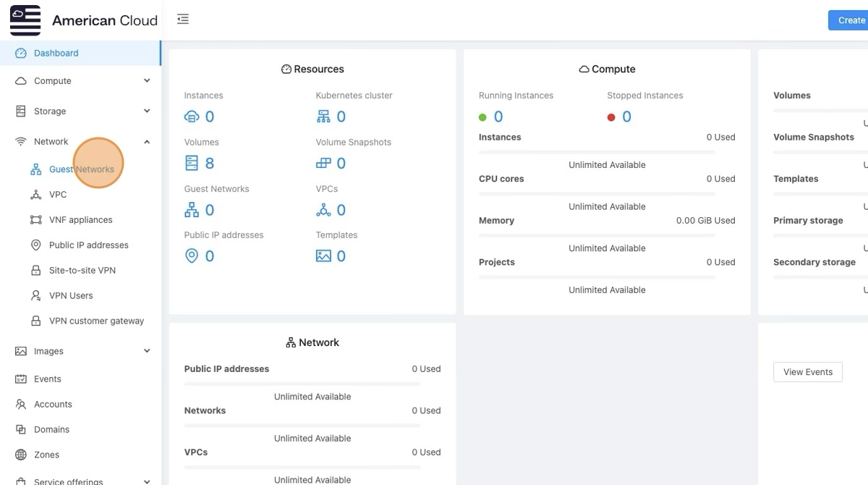
Task: Open Volumes via its storage icon
Action: tap(192, 163)
